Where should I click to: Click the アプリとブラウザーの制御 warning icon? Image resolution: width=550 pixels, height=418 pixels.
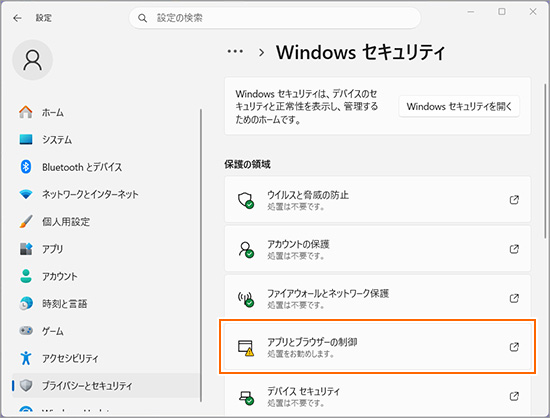(x=246, y=348)
